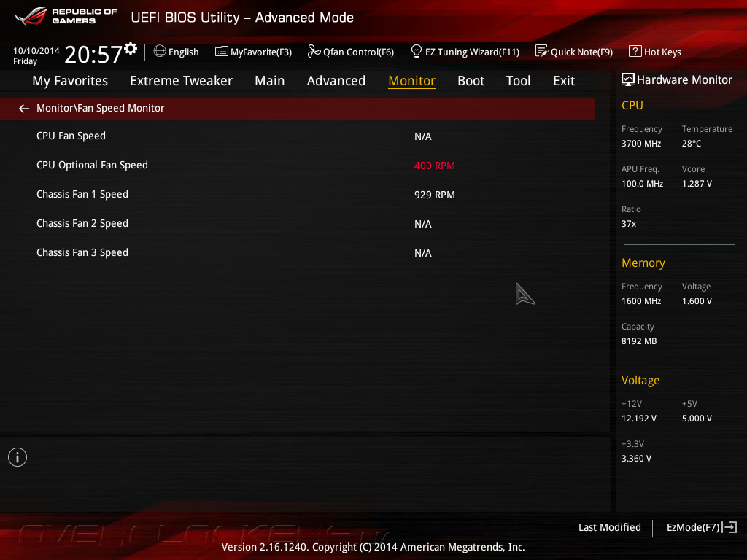
Task: Click the 1.600 V memory voltage
Action: 697,301
